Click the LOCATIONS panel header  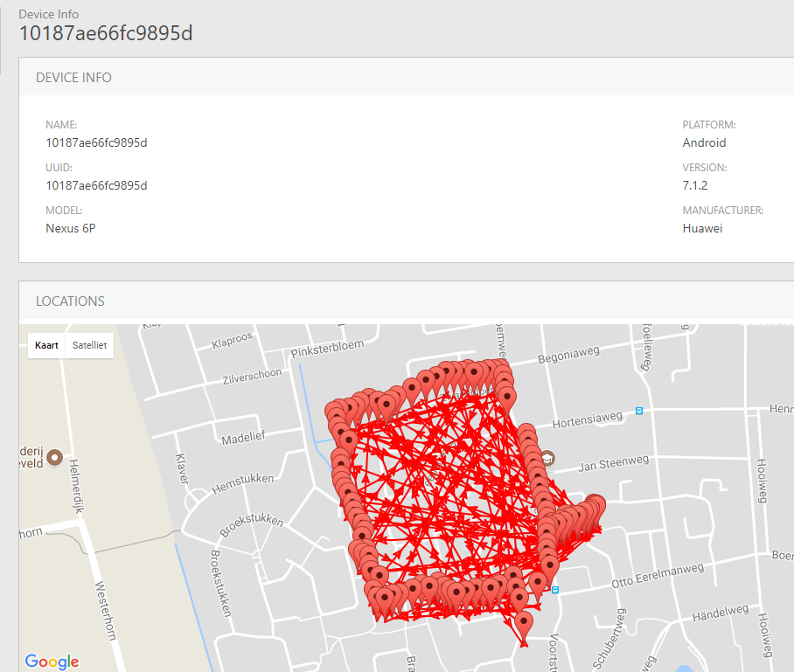click(x=406, y=301)
